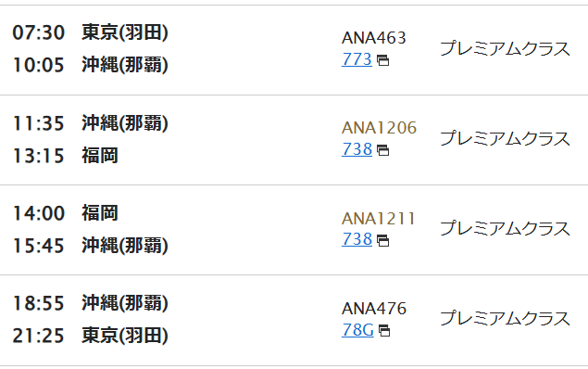Click the 13:15 福岡 arrival entry
This screenshot has height=369, width=588.
[x=66, y=156]
